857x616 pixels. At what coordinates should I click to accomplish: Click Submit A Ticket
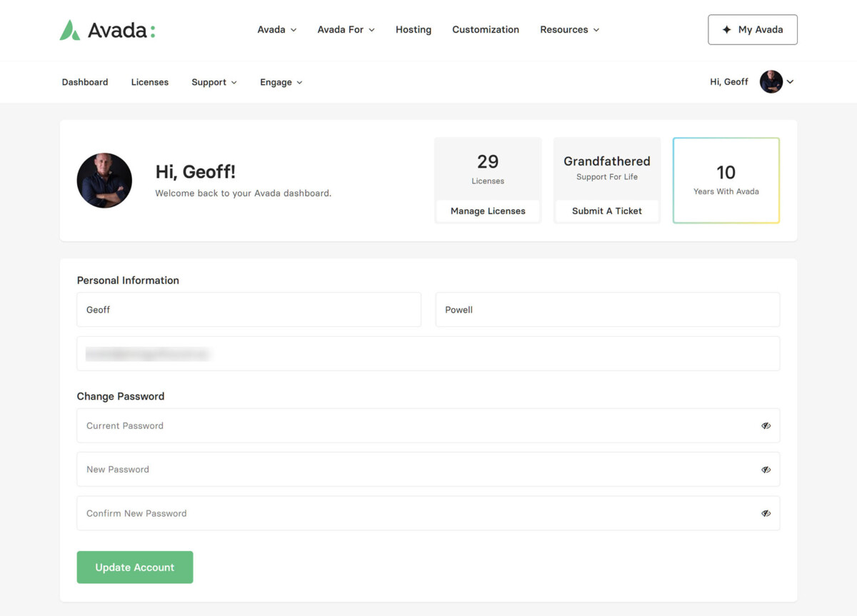click(607, 211)
